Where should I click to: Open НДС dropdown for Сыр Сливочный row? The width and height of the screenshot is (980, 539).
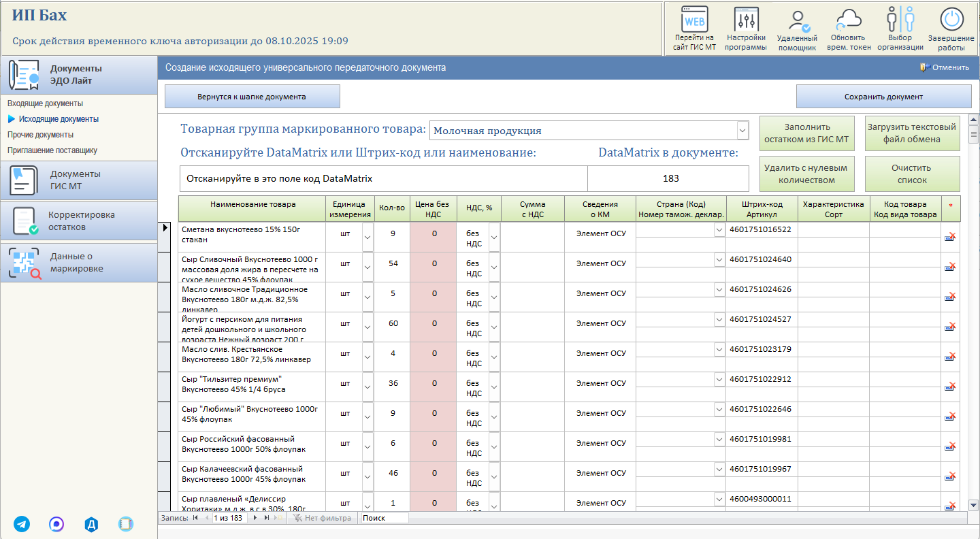(495, 267)
